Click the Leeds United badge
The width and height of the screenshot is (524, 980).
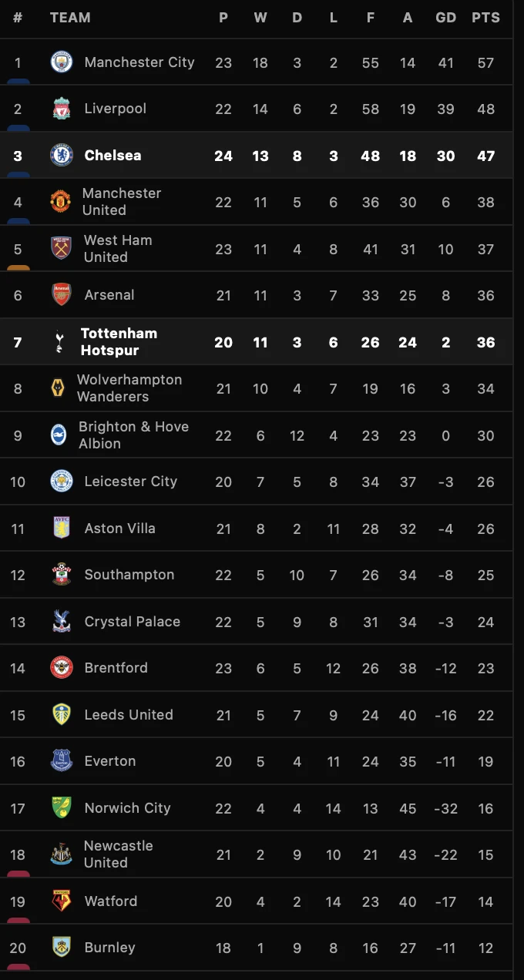click(x=62, y=715)
